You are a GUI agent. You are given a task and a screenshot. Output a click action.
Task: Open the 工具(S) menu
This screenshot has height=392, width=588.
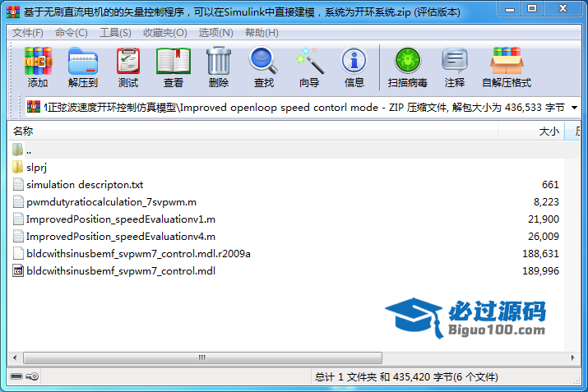tap(115, 33)
